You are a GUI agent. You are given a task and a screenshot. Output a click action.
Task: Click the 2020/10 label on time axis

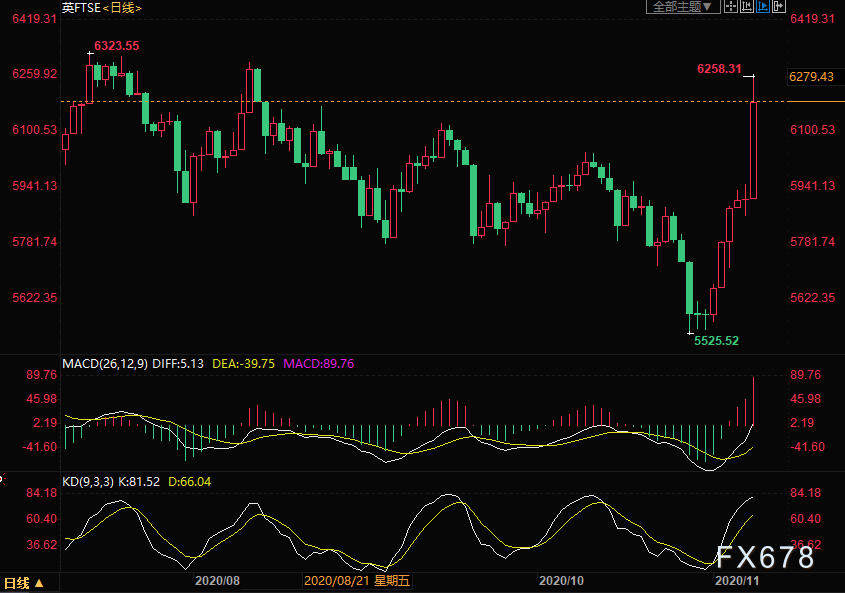click(x=561, y=580)
